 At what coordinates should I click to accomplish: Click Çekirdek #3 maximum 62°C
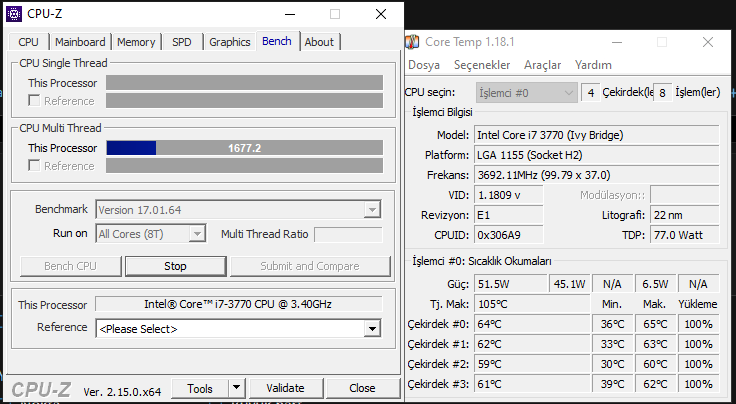(x=655, y=384)
